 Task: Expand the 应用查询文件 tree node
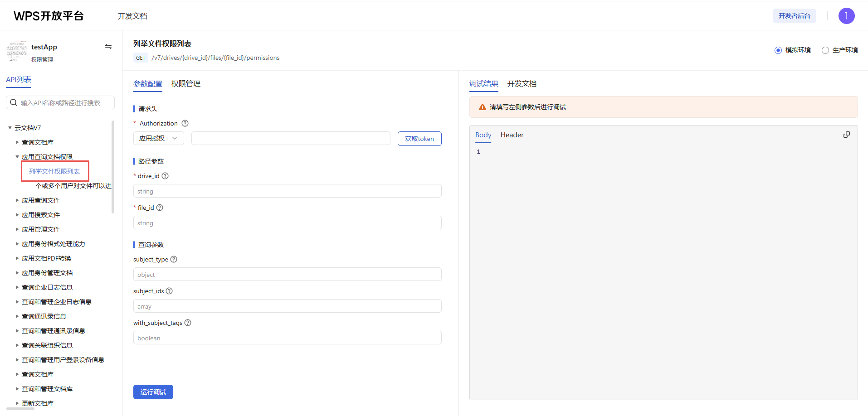coord(17,200)
